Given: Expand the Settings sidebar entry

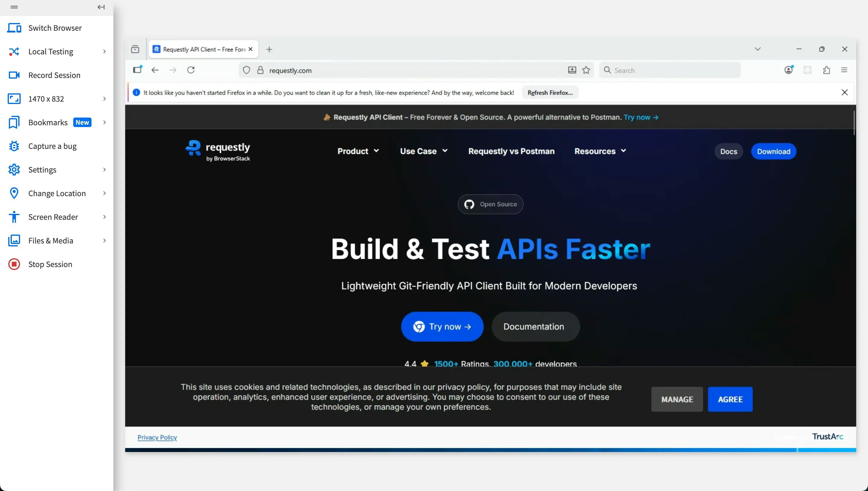Looking at the screenshot, I should pyautogui.click(x=42, y=170).
